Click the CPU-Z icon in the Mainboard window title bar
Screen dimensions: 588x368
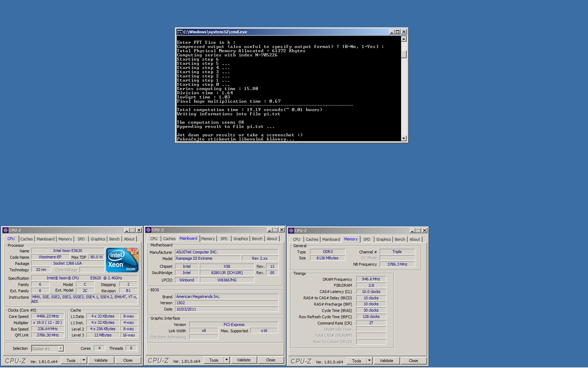coord(148,230)
